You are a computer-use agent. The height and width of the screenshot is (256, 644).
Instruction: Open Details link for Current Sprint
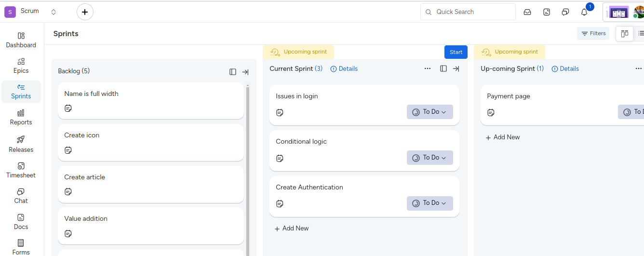[344, 69]
